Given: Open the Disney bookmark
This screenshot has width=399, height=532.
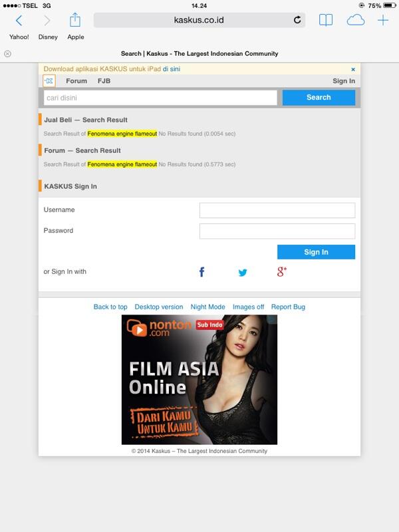Looking at the screenshot, I should 48,37.
